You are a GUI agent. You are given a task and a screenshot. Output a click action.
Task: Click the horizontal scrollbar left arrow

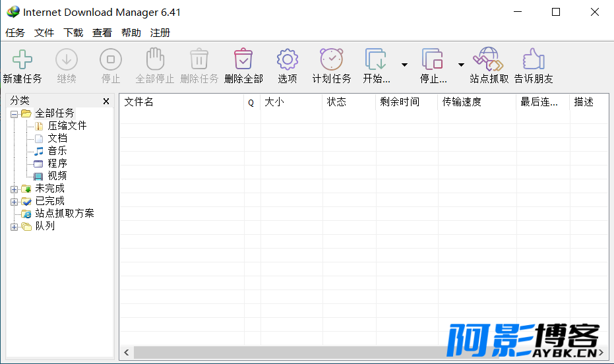(127, 352)
